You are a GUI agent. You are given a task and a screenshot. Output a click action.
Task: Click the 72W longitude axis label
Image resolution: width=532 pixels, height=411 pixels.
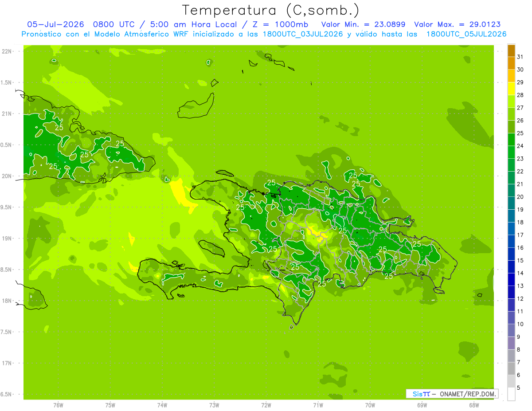point(266,405)
